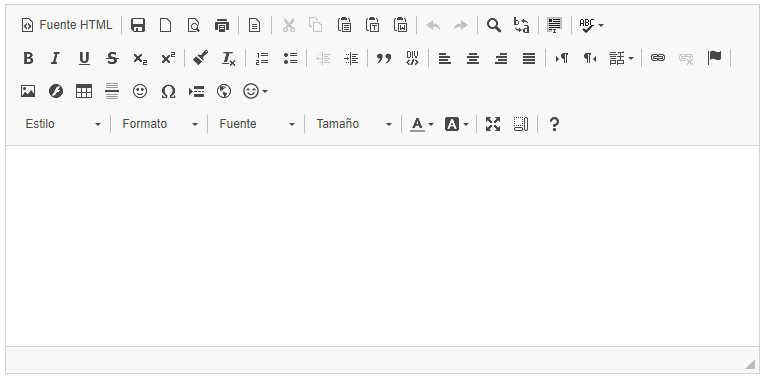Paste as plain text icon
Viewport: 770px width, 381px height.
pyautogui.click(x=373, y=25)
